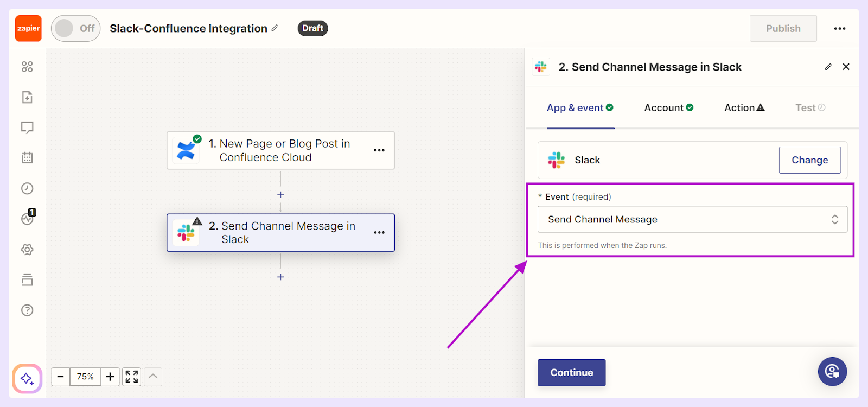Open the three-dot menu on step 1

point(379,150)
